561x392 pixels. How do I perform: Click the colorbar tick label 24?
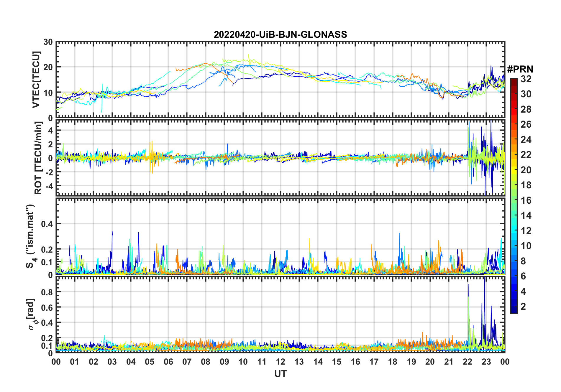pos(526,140)
